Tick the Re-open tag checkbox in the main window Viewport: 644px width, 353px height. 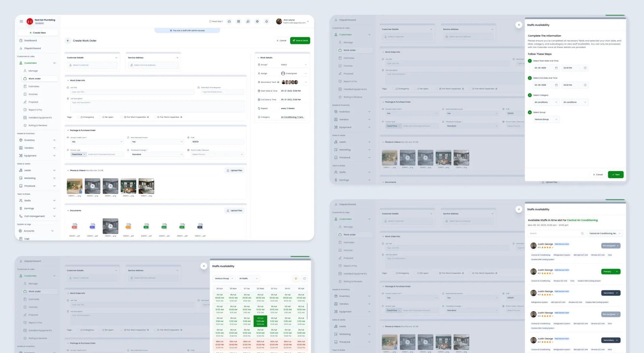point(100,117)
